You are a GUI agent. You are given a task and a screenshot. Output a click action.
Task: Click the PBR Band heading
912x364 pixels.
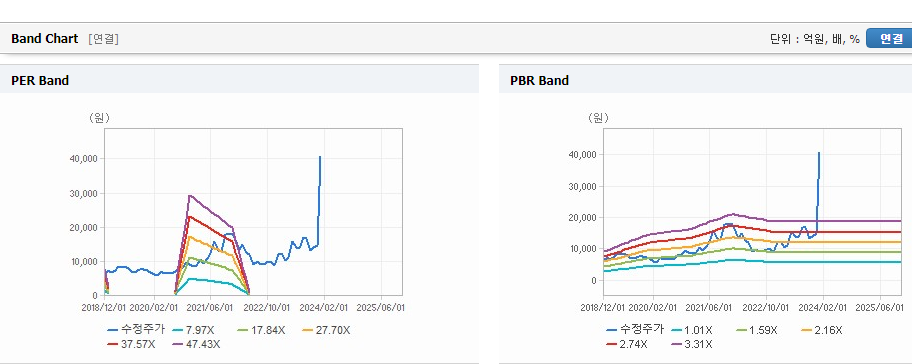click(539, 81)
